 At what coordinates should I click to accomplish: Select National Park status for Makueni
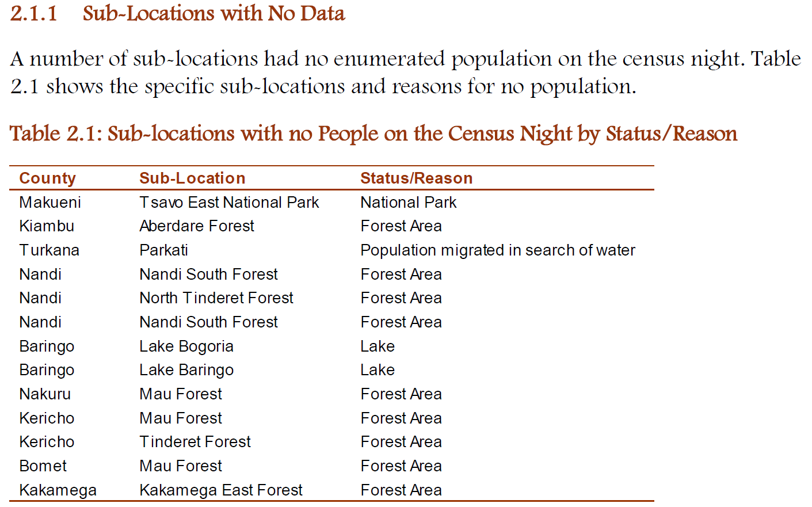[x=409, y=203]
